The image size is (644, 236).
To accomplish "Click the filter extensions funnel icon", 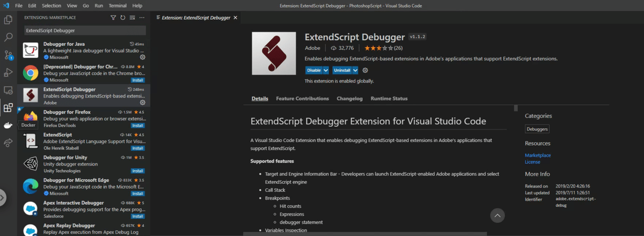I will click(113, 18).
